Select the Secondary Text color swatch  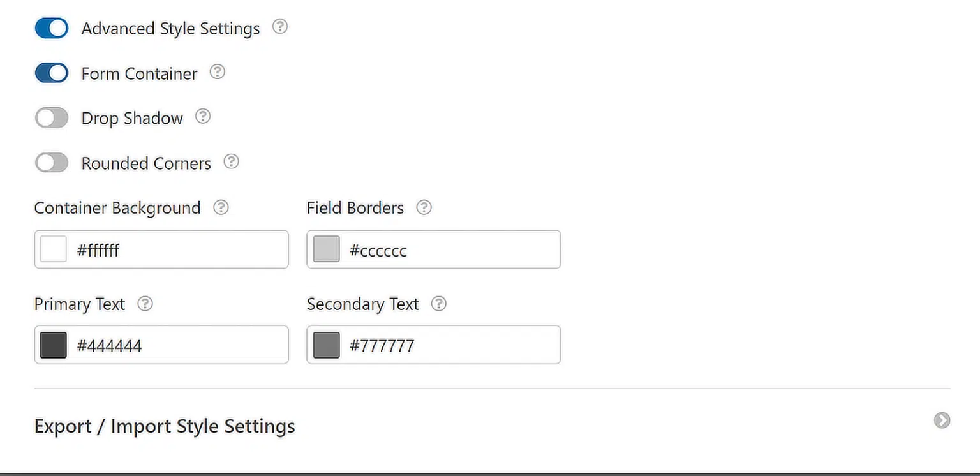[327, 345]
